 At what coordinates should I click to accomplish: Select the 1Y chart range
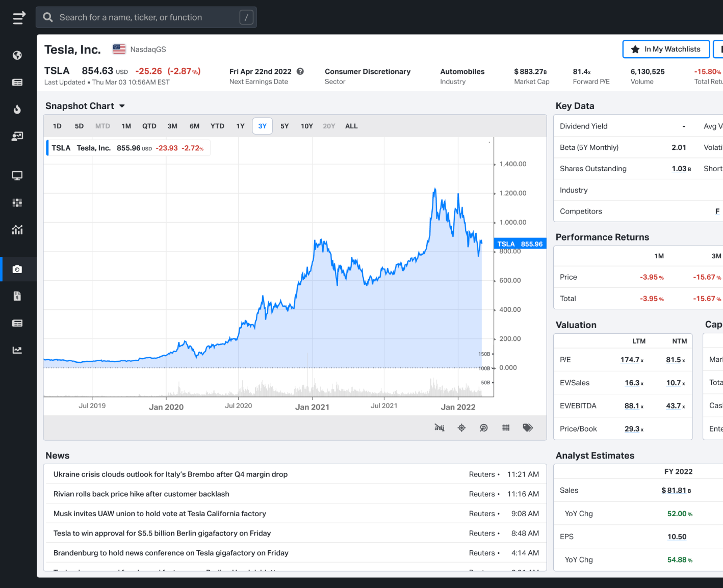[241, 126]
